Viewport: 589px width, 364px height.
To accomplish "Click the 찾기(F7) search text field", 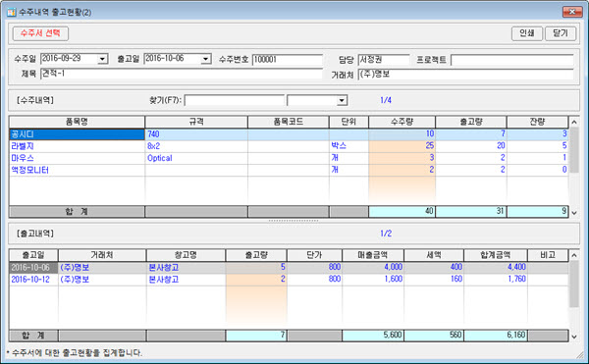I will [x=235, y=100].
